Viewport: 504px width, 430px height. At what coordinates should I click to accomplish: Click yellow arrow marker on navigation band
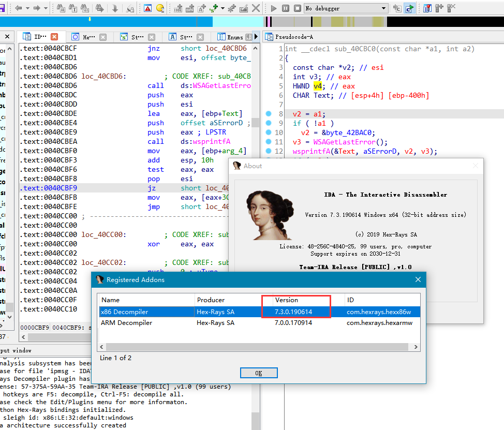pyautogui.click(x=90, y=19)
